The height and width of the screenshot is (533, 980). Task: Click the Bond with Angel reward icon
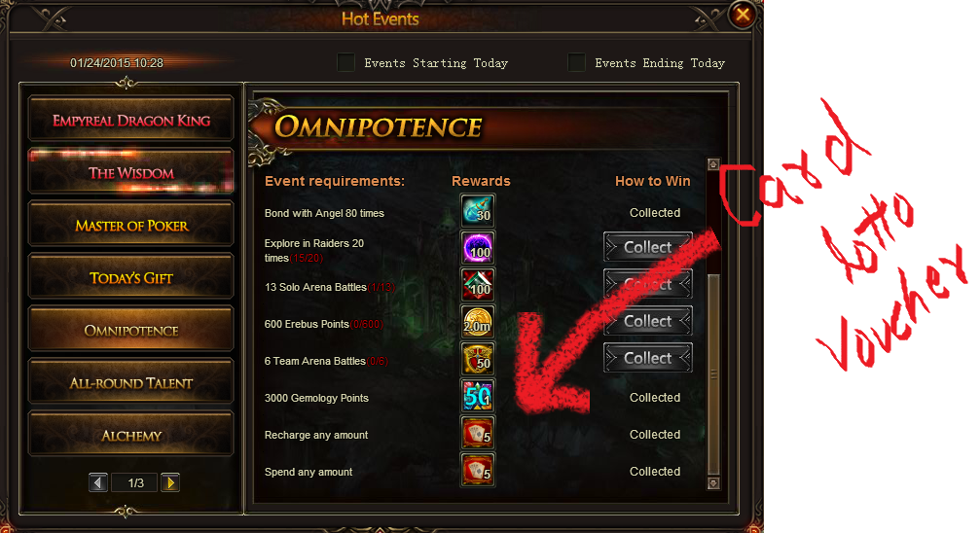[x=478, y=211]
